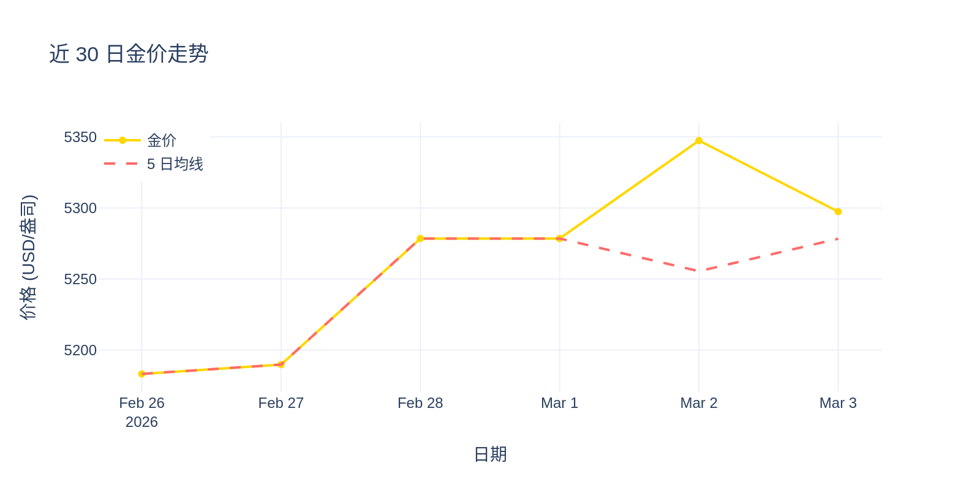
Task: Click the gold price marker on Feb 28
Action: click(x=420, y=238)
